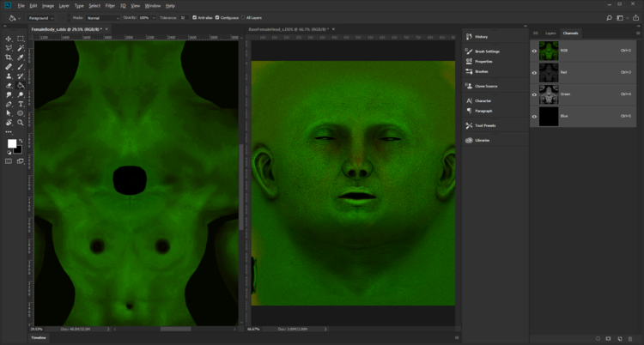Change the screen mode

pyautogui.click(x=21, y=161)
